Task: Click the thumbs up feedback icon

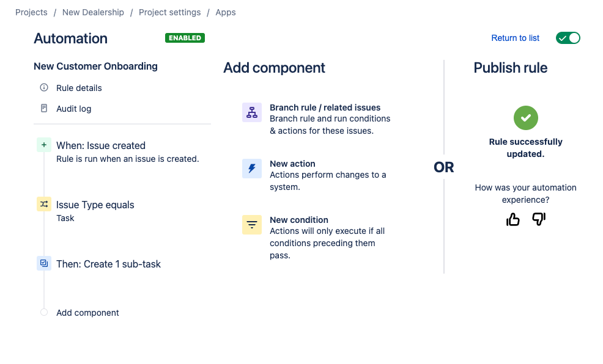Action: pyautogui.click(x=512, y=219)
